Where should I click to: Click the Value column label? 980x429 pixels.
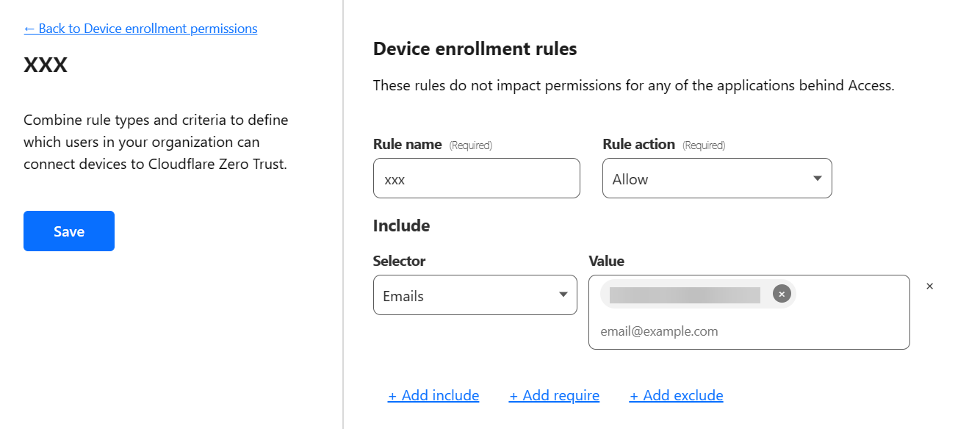606,261
